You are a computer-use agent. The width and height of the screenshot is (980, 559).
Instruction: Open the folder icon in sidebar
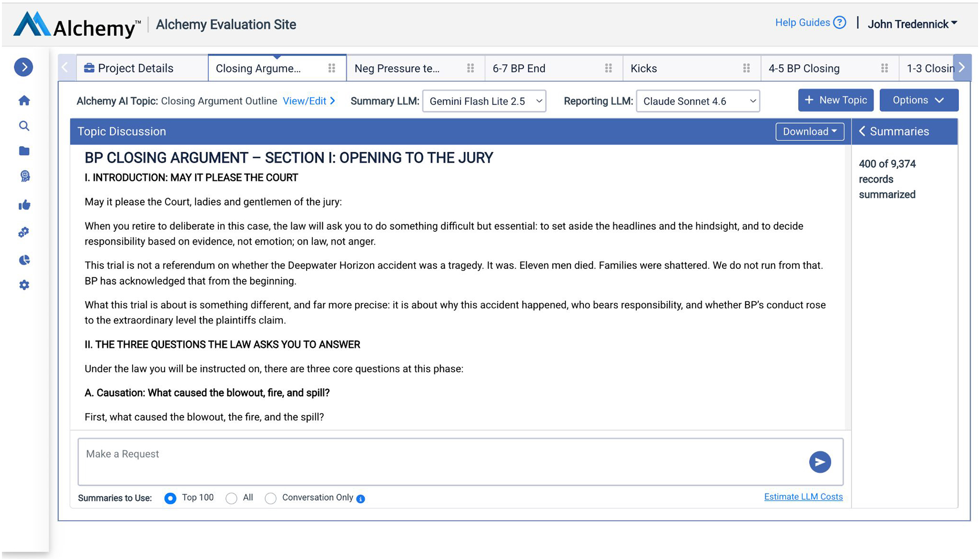click(24, 151)
